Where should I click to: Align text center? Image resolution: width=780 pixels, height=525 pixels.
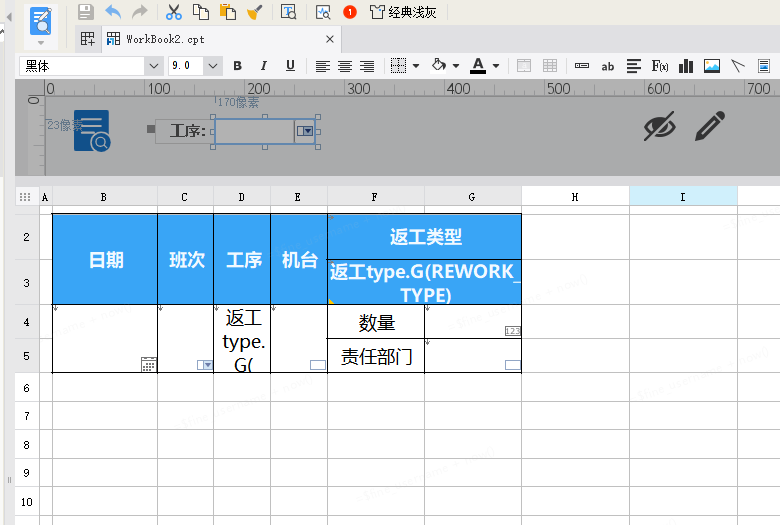[x=345, y=66]
